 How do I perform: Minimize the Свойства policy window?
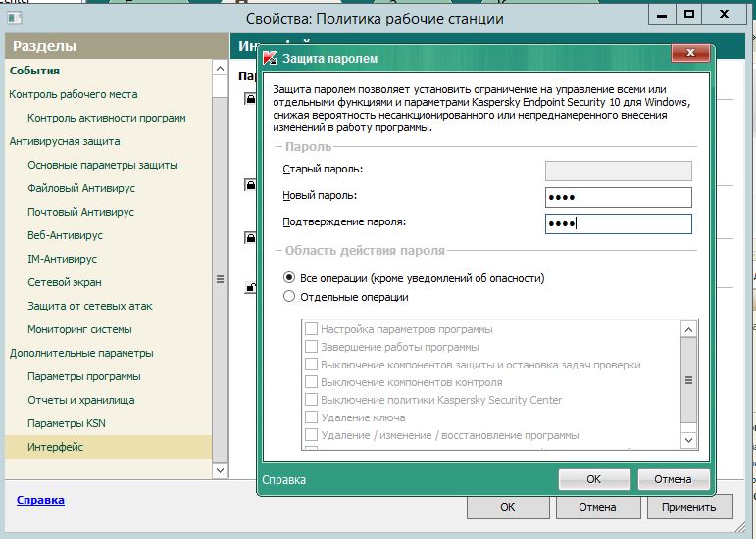(x=662, y=15)
